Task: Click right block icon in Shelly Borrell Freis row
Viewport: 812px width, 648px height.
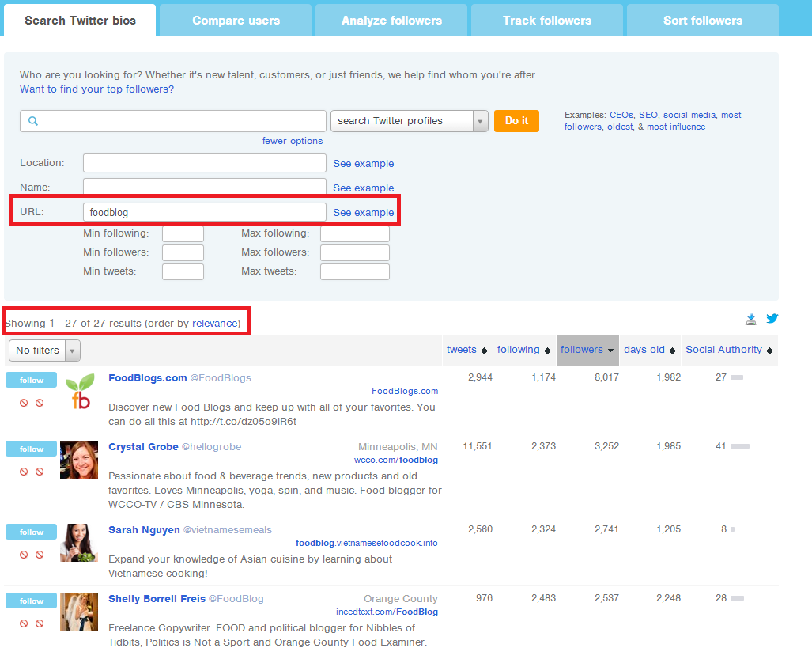Action: tap(40, 623)
